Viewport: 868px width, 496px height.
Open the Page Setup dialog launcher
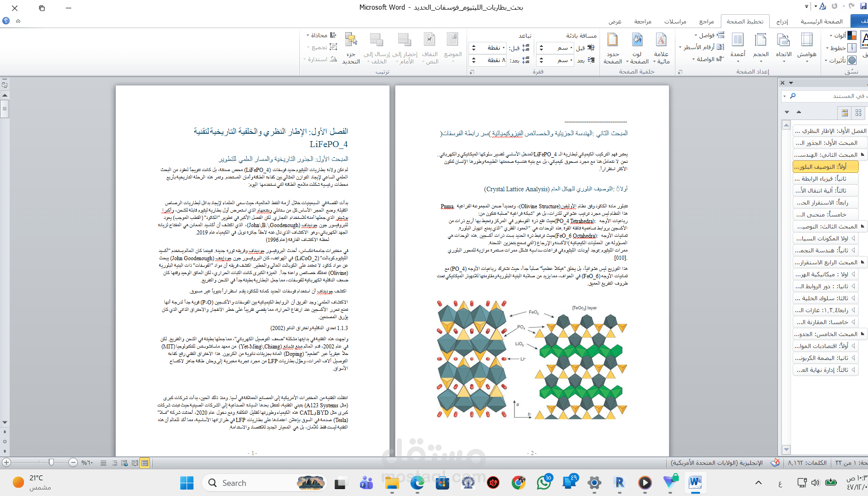(680, 72)
